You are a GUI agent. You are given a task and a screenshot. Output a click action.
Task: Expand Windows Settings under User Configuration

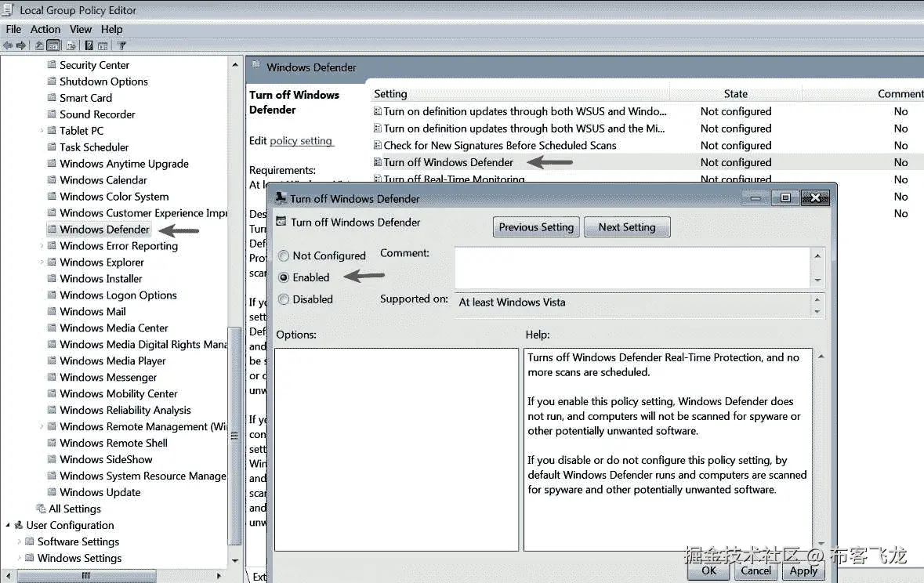tap(20, 558)
